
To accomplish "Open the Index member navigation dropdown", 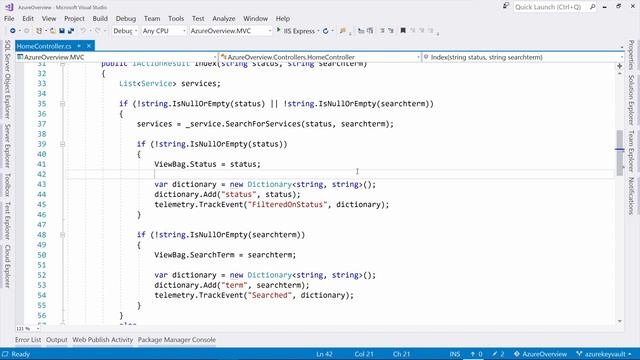I will click(523, 57).
